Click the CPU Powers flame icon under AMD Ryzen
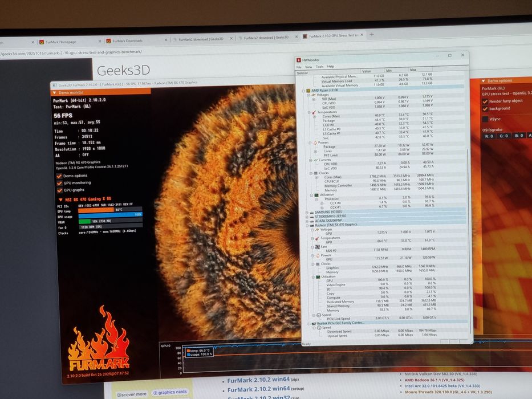Viewport: 532px width, 399px height. [315, 143]
